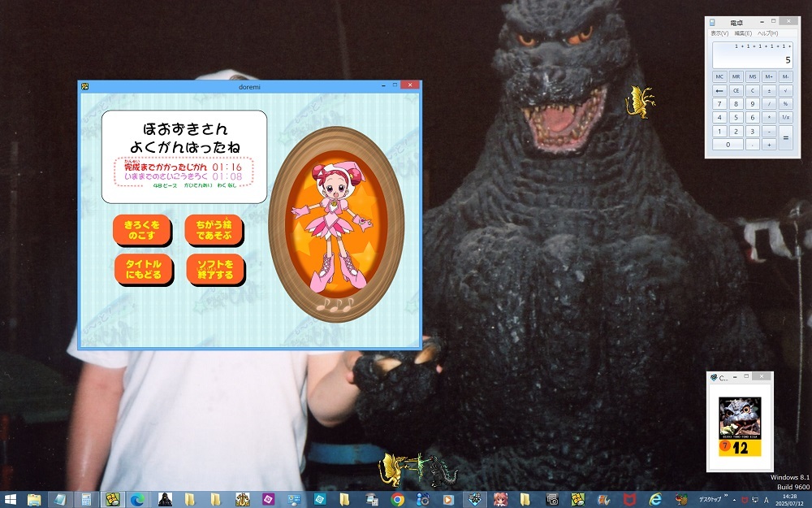Click calculator 8 key
The image size is (812, 508).
(736, 104)
